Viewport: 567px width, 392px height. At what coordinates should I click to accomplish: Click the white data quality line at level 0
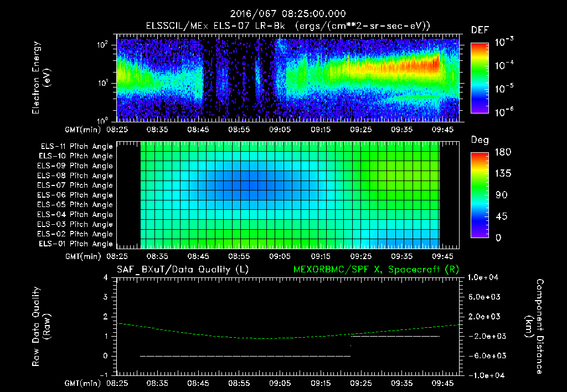245,356
